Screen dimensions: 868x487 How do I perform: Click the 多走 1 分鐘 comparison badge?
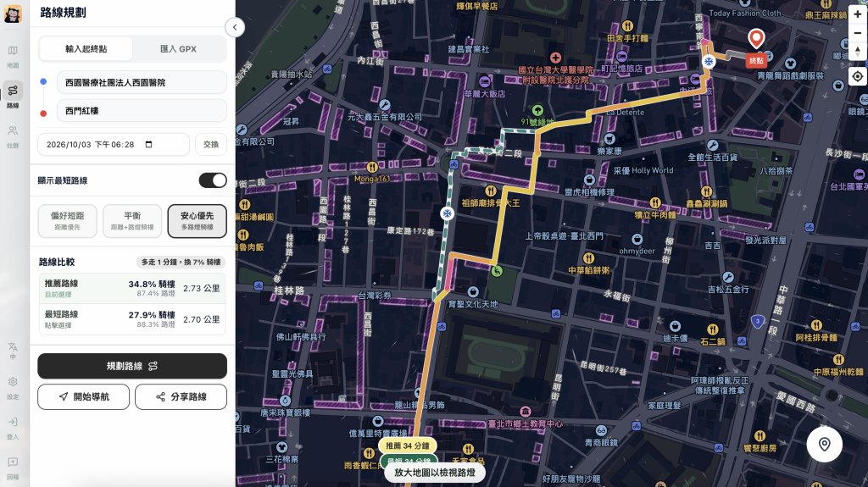[181, 262]
